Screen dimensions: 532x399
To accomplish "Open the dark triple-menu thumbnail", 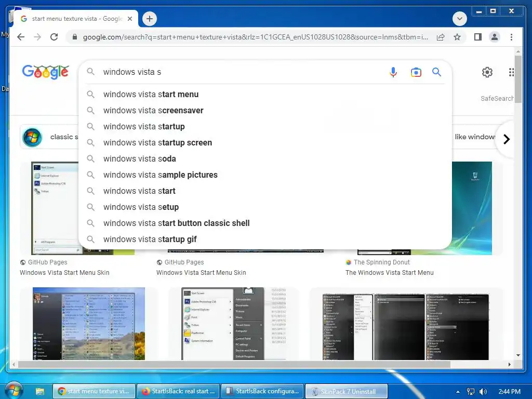I will (405, 327).
